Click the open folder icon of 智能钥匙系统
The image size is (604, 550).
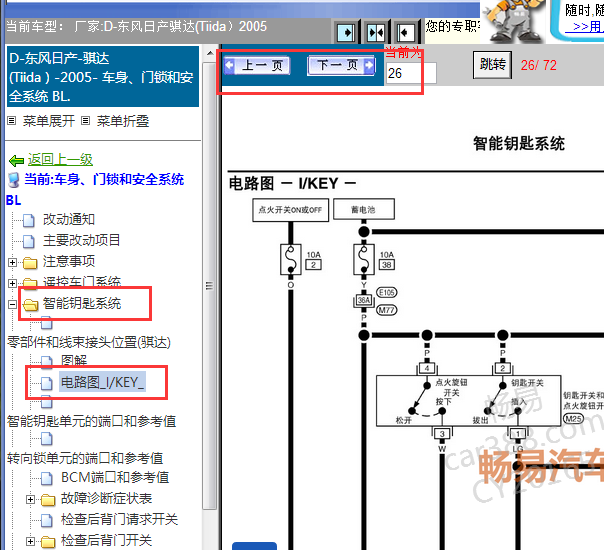(30, 305)
